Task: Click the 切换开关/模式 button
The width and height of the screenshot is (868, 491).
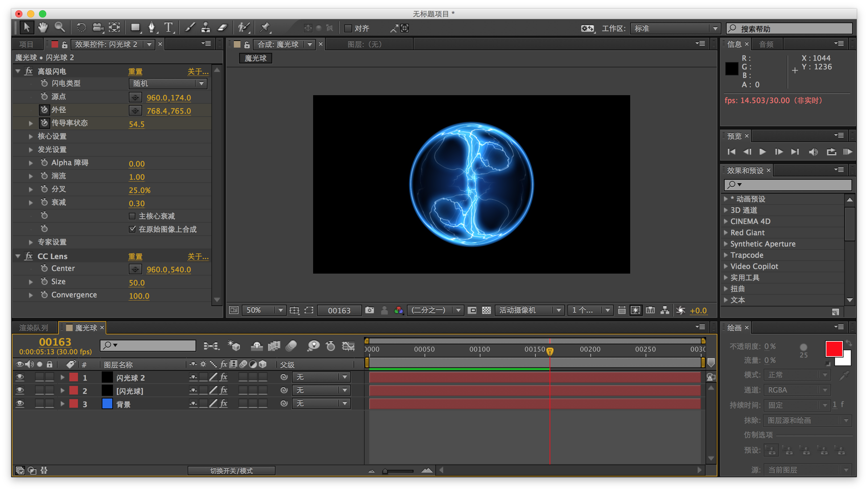Action: 231,471
